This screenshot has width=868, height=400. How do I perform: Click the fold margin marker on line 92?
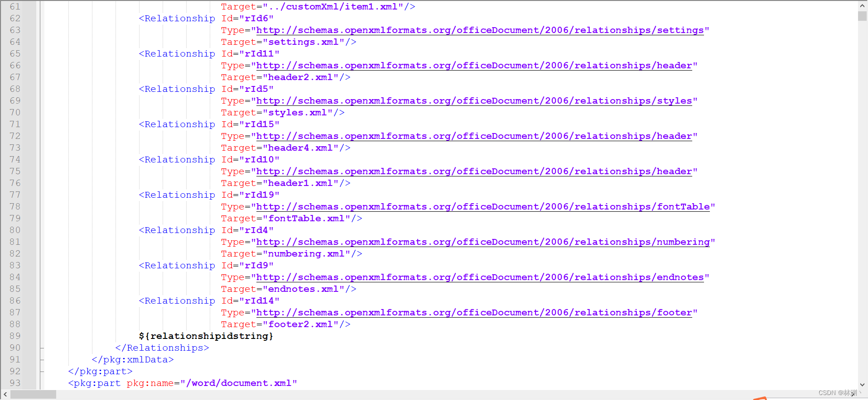(x=42, y=371)
